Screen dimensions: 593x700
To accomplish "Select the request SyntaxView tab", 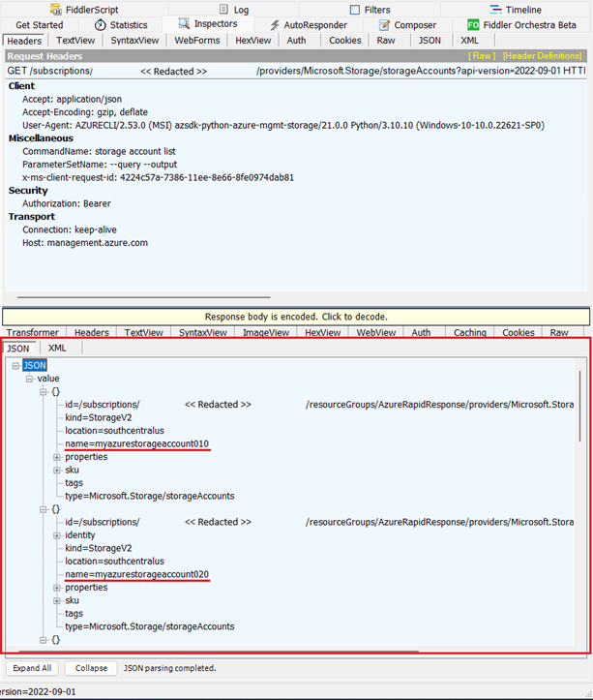I will coord(134,40).
